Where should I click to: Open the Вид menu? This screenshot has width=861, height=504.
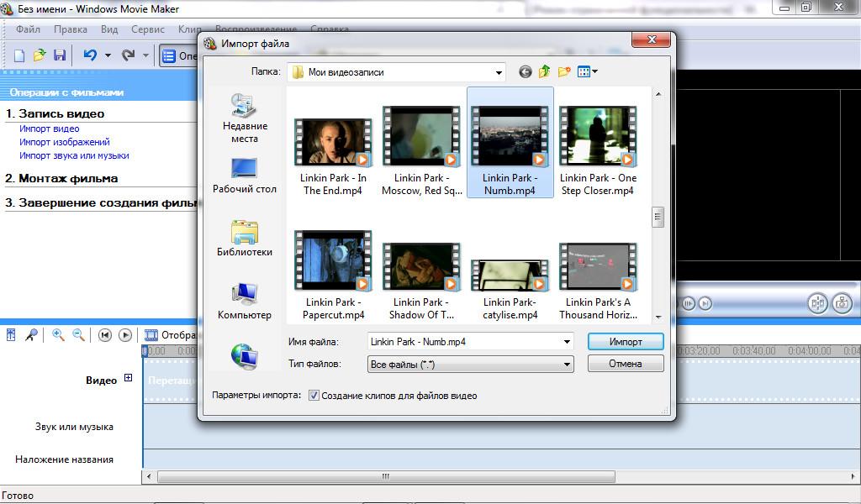[x=109, y=29]
